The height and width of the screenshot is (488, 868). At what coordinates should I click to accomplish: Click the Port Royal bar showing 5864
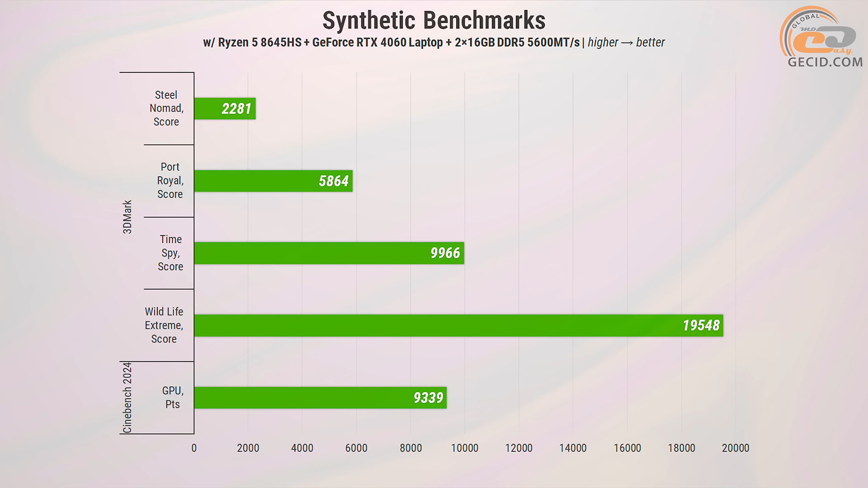pos(273,181)
